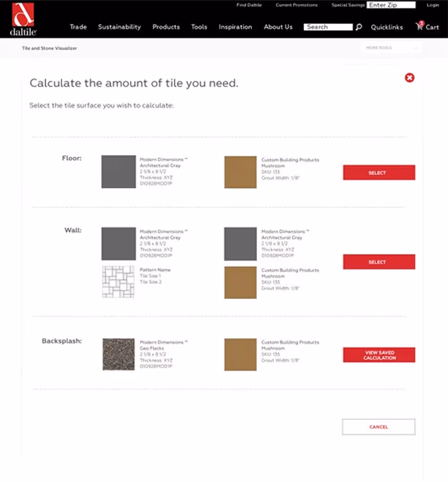Click Select for the Wall surface
This screenshot has width=448, height=482.
coord(379,262)
